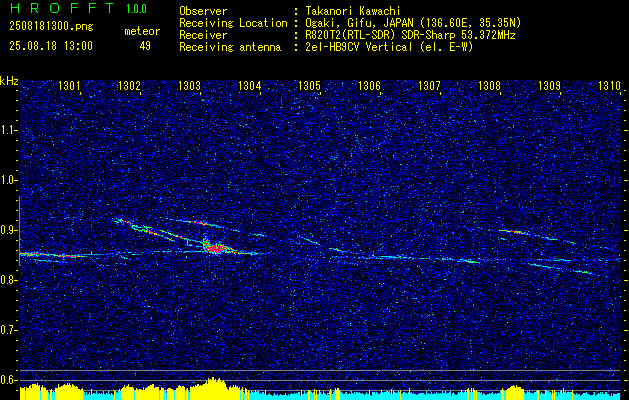Click the file name 2508181300.png
This screenshot has width=629, height=400.
click(51, 27)
